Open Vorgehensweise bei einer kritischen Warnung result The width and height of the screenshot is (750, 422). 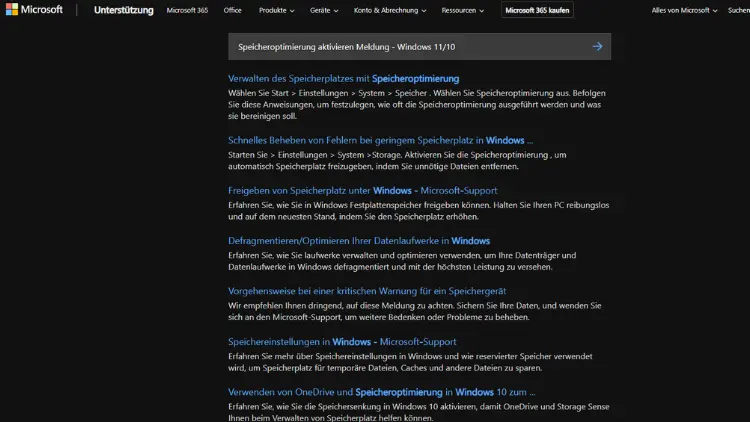[367, 291]
